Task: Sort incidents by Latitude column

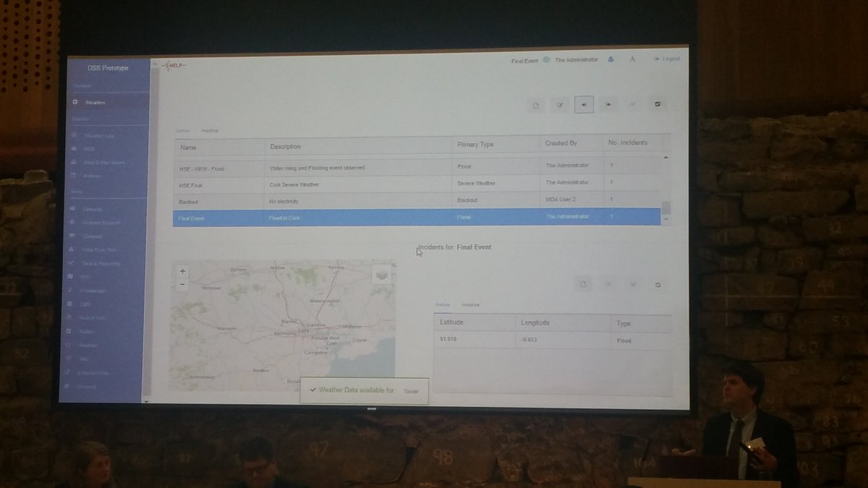Action: coord(474,322)
